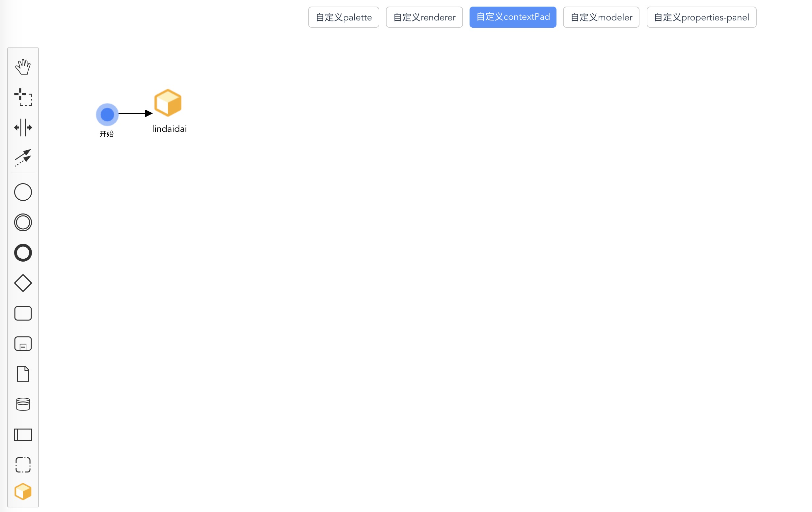Screen dimensions: 812x512
Task: Create a Task rectangle element
Action: 23,313
